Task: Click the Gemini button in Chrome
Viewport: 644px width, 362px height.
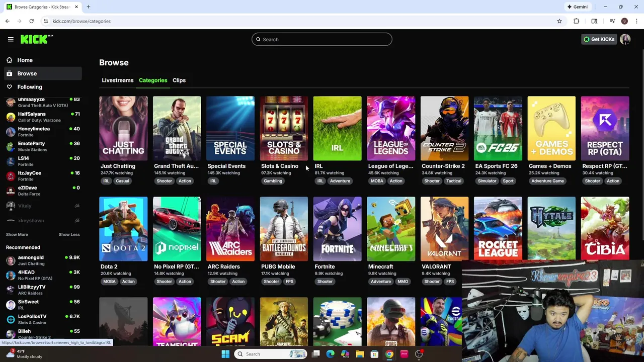Action: coord(578,7)
